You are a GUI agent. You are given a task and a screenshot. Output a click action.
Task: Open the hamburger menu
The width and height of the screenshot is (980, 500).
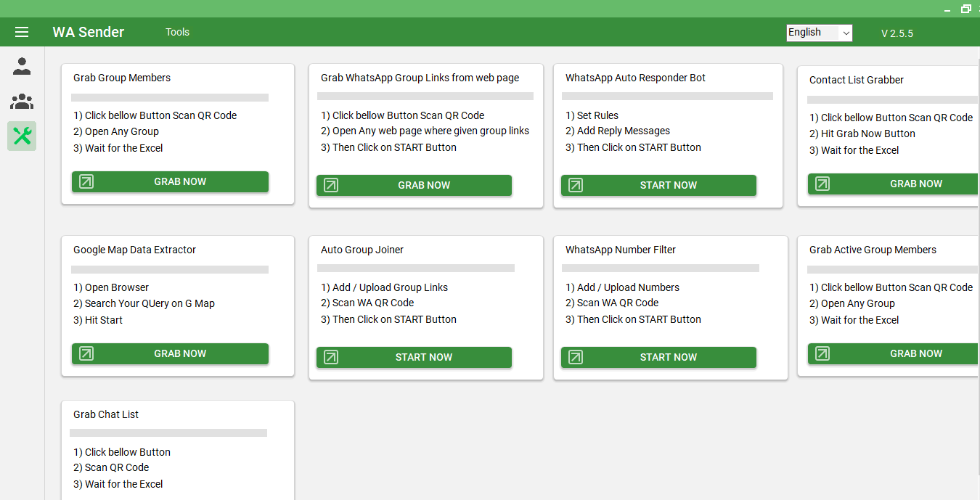point(22,32)
